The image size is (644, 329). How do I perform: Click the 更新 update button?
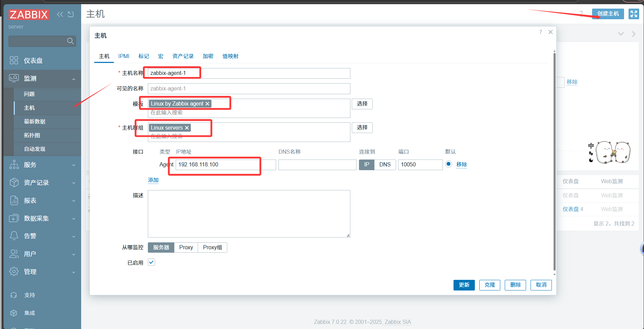click(464, 285)
